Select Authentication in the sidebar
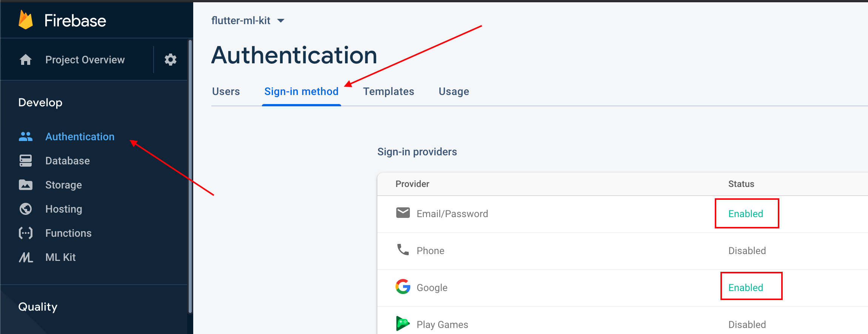Viewport: 868px width, 334px height. pos(80,136)
